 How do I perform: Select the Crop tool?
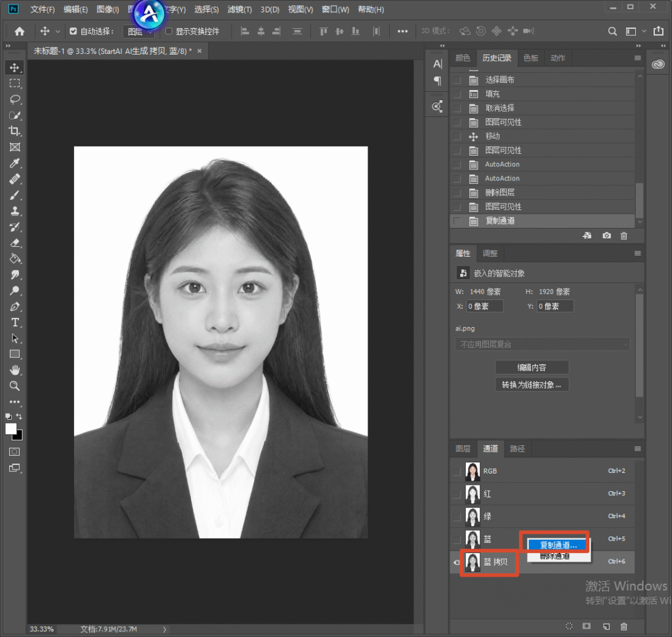tap(15, 131)
